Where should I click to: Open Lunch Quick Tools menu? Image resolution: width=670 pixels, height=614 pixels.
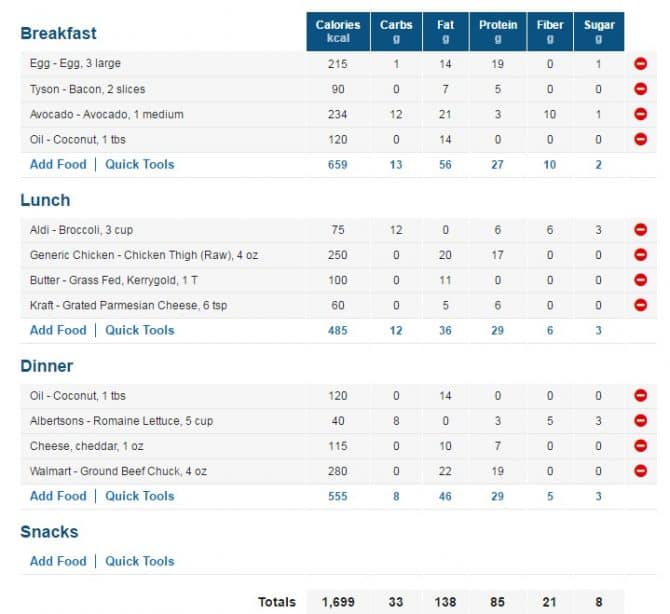point(140,330)
